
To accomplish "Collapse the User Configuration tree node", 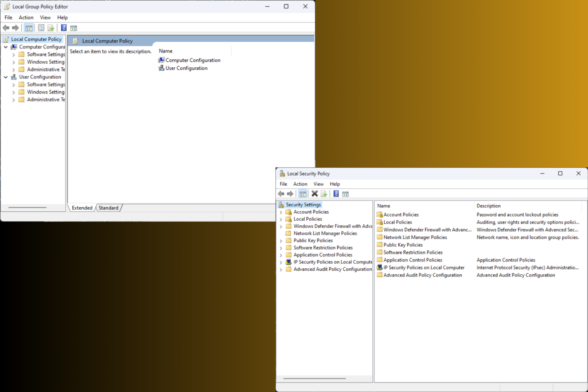I will (6, 77).
